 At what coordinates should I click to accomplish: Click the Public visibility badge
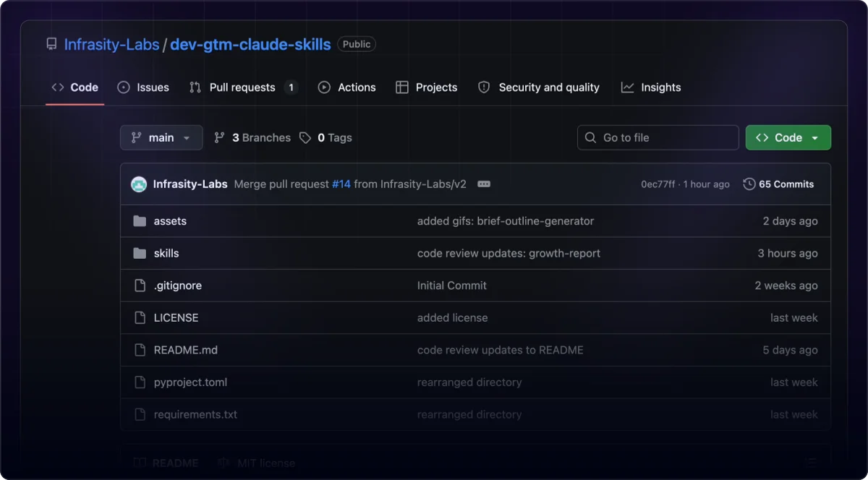pyautogui.click(x=357, y=44)
